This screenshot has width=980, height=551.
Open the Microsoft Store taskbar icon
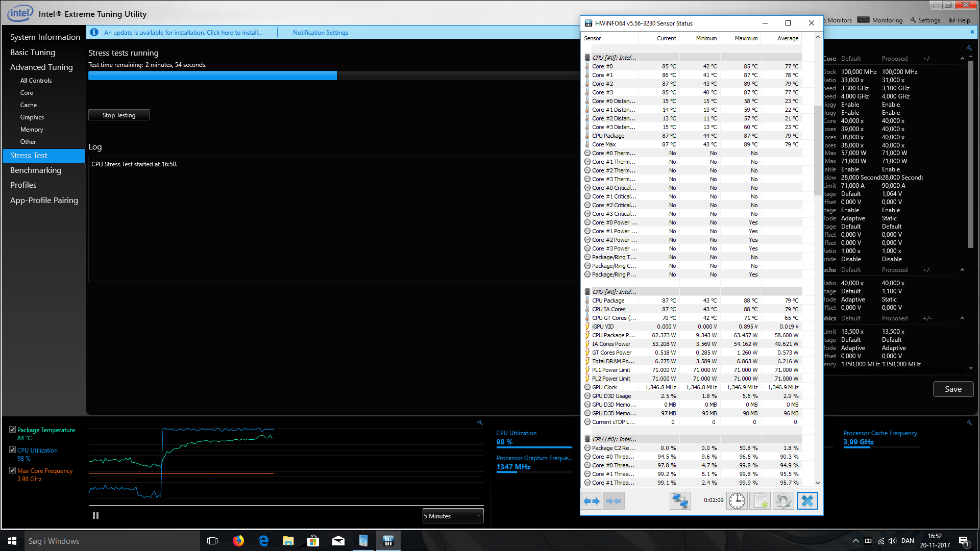click(x=313, y=541)
